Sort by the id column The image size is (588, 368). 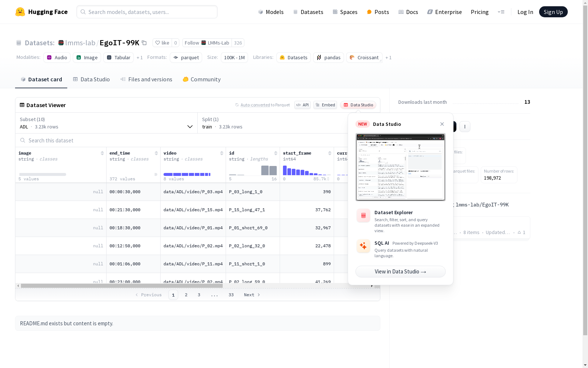point(276,153)
